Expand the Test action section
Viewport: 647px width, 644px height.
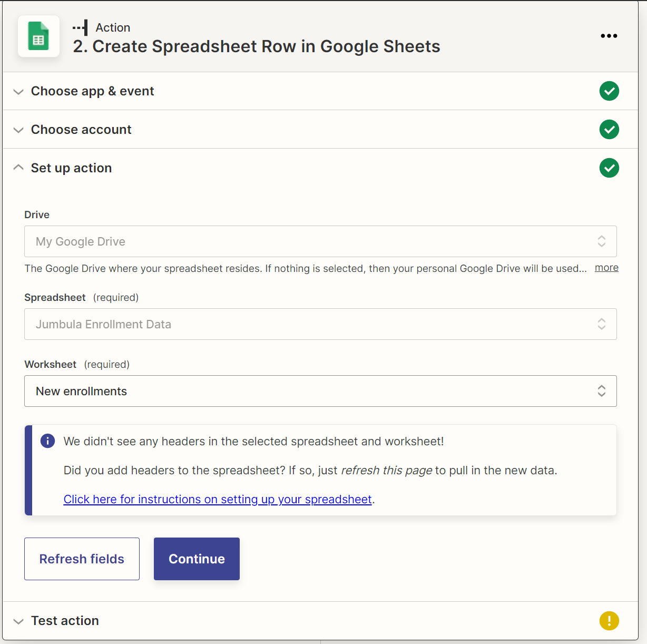(x=18, y=621)
